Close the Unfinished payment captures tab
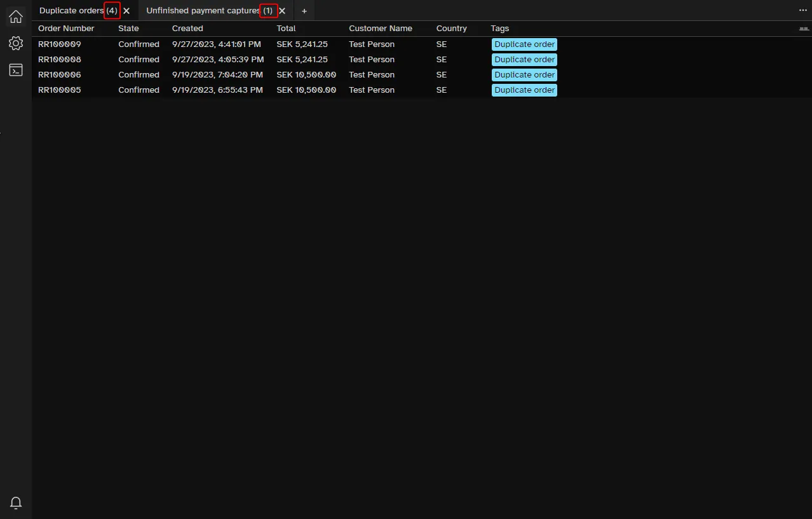The height and width of the screenshot is (519, 812). pos(282,11)
